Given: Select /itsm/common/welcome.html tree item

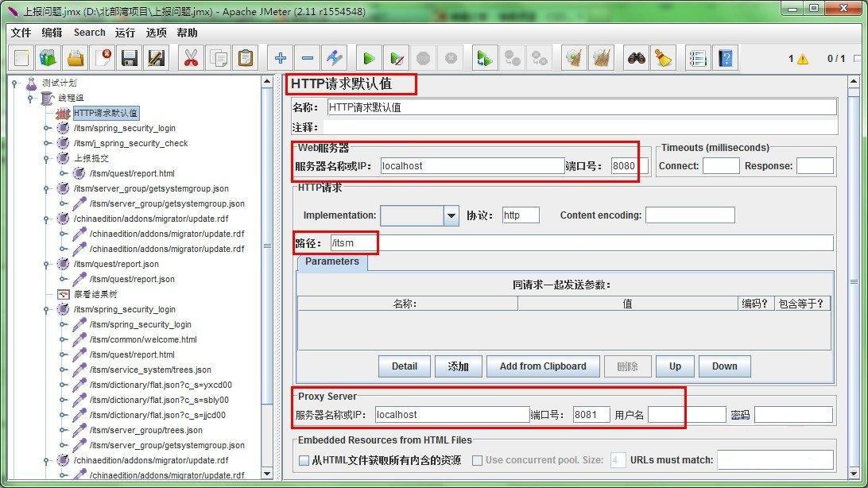Looking at the screenshot, I should pos(143,339).
